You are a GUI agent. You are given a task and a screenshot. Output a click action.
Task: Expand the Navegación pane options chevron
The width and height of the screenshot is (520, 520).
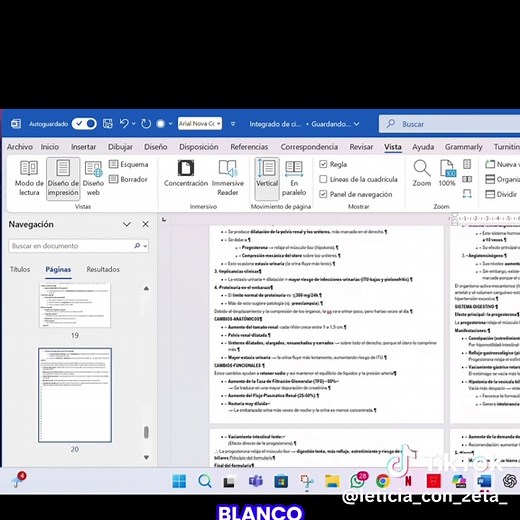[x=127, y=224]
